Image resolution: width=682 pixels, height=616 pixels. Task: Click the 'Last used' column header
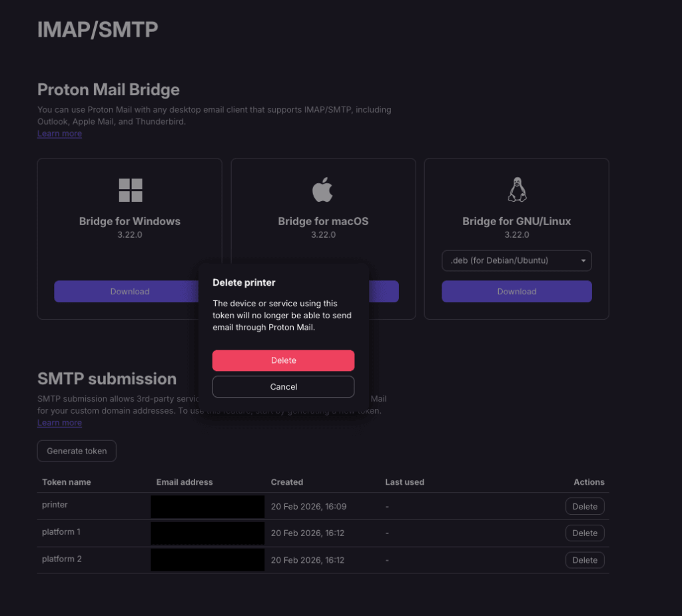pos(404,482)
